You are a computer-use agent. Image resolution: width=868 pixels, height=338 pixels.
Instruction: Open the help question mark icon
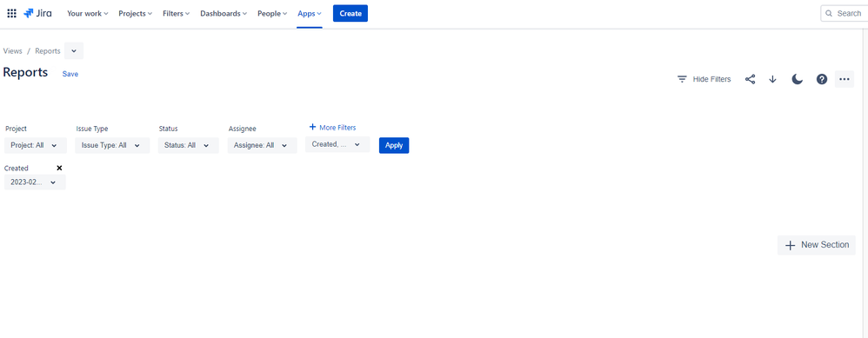(x=822, y=79)
